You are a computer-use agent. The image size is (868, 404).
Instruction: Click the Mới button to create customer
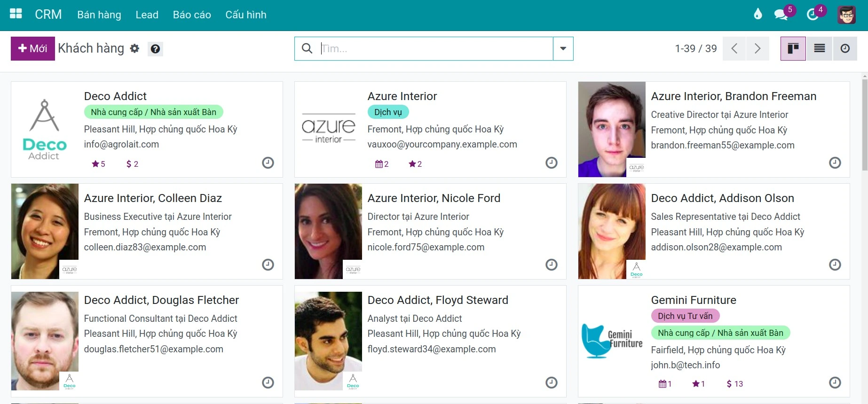pyautogui.click(x=33, y=48)
